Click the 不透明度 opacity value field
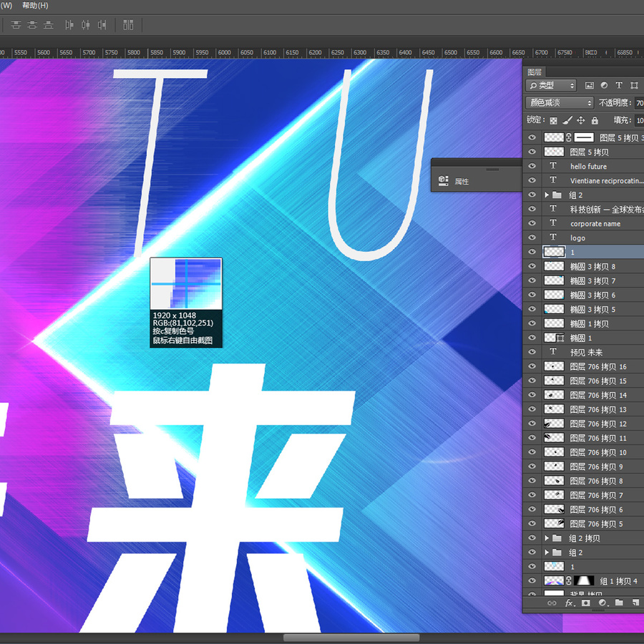 click(x=639, y=102)
